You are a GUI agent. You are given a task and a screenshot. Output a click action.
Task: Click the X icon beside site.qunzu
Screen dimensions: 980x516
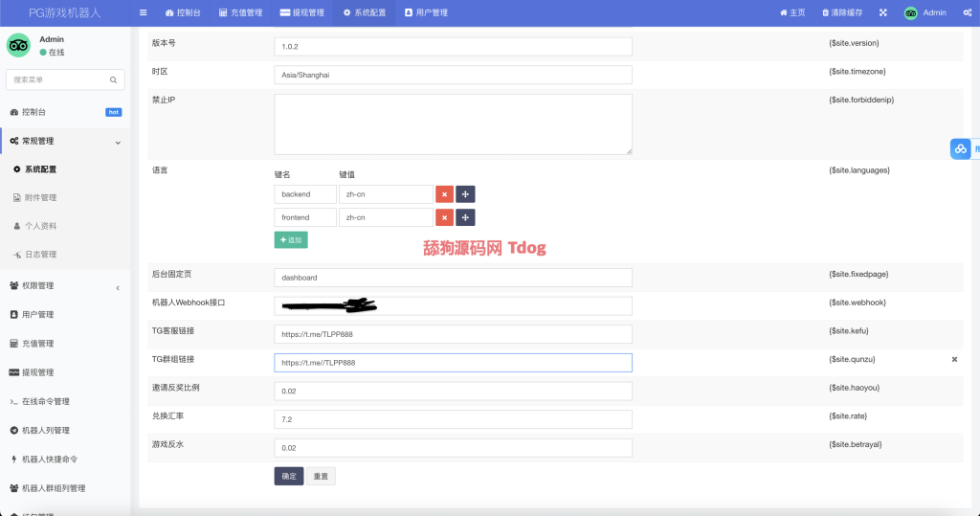[954, 359]
